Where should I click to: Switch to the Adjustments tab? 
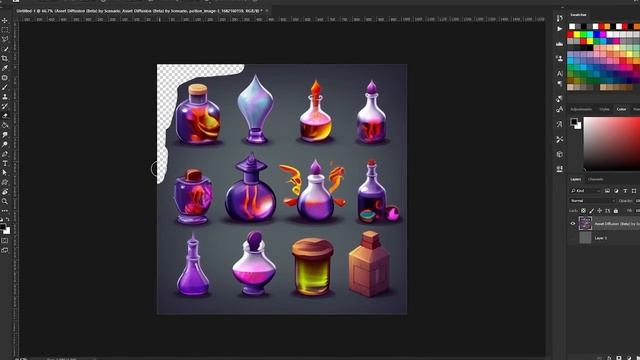(x=581, y=109)
